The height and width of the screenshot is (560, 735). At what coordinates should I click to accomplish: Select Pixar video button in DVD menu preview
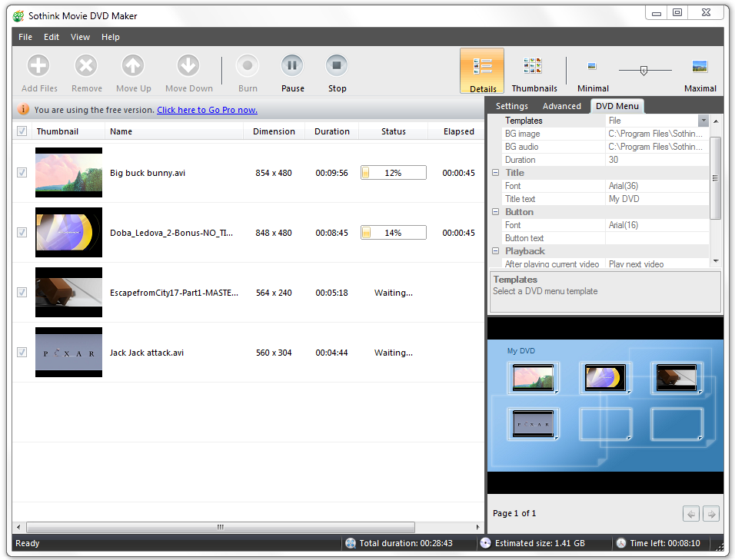tap(533, 424)
